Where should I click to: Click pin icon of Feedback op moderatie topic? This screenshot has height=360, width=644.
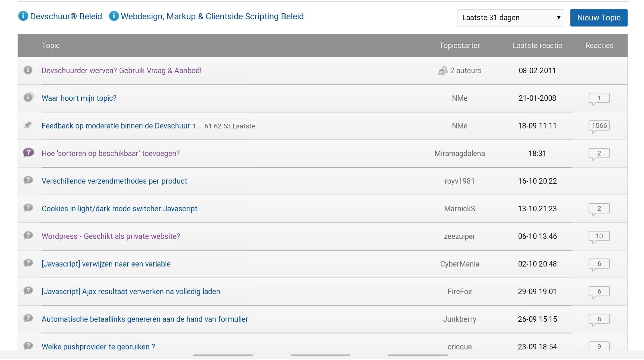click(28, 125)
